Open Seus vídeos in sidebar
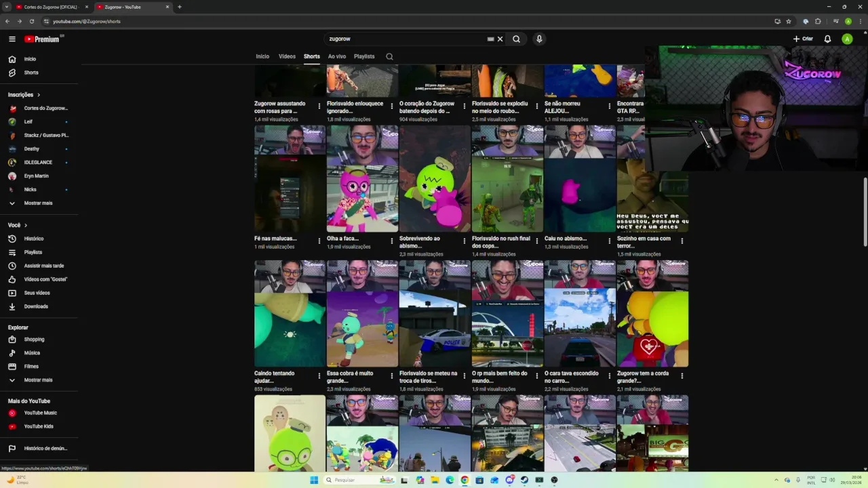The image size is (868, 488). point(37,293)
